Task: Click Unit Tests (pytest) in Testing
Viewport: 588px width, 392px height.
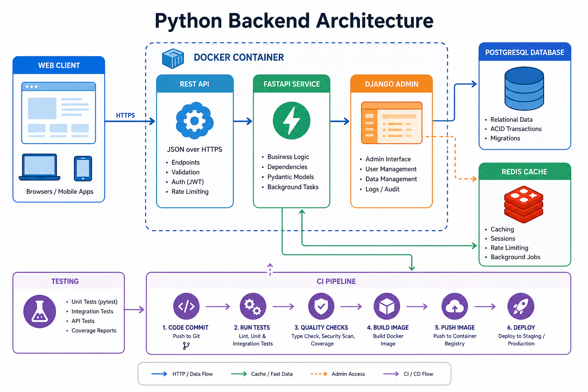Action: coord(94,302)
